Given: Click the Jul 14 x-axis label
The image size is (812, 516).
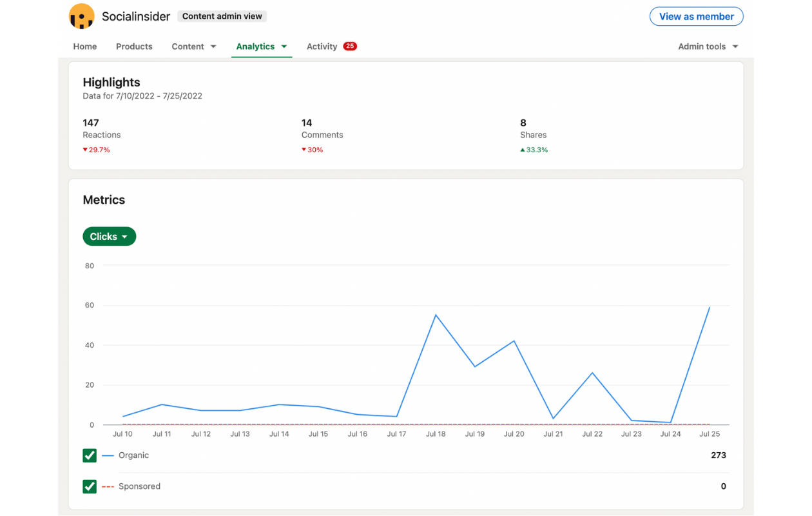Looking at the screenshot, I should tap(279, 434).
